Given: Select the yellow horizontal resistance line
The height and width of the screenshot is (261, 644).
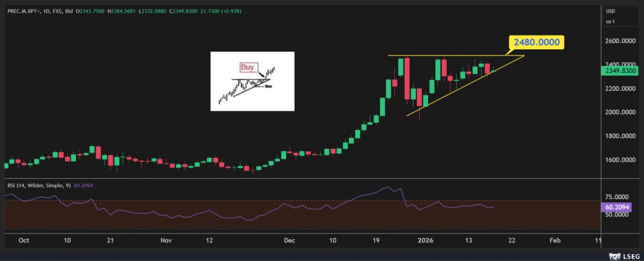Looking at the screenshot, I should tap(445, 56).
